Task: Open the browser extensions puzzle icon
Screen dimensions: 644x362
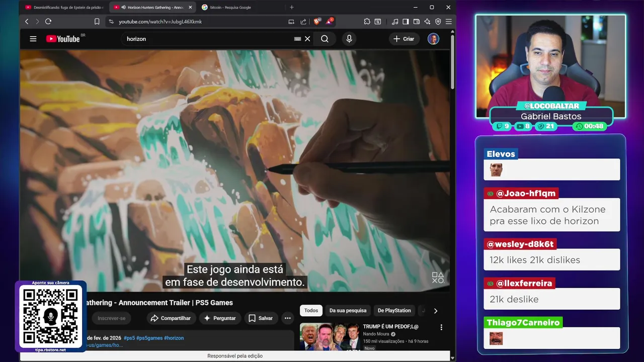Action: pos(367,22)
